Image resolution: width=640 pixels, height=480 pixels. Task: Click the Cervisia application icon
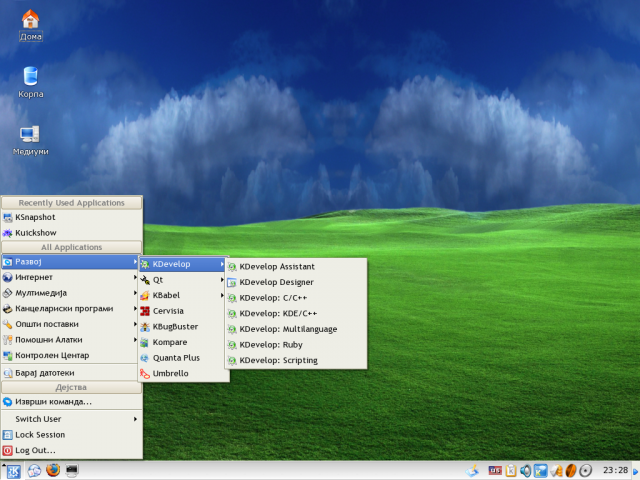[145, 311]
